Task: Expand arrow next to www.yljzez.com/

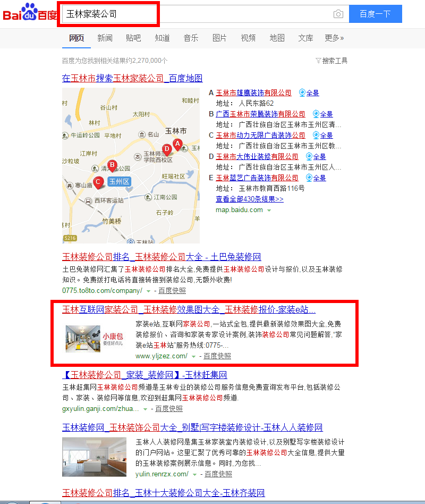Action: click(x=194, y=356)
